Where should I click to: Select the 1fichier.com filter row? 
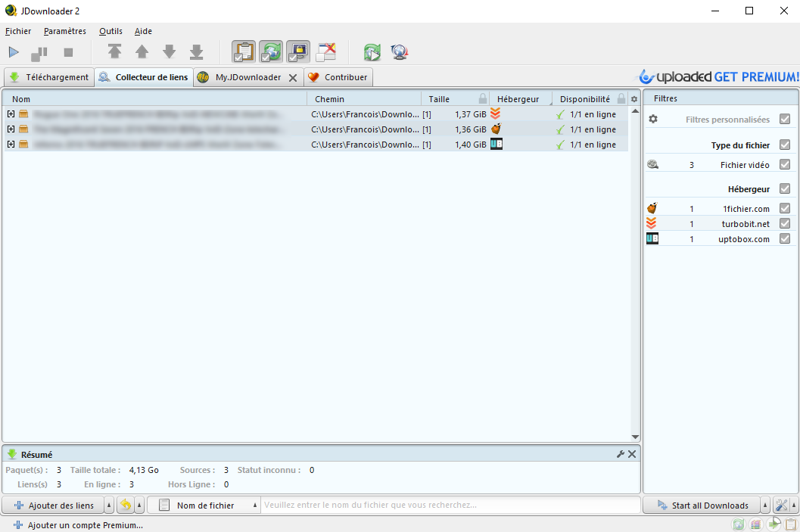click(719, 208)
